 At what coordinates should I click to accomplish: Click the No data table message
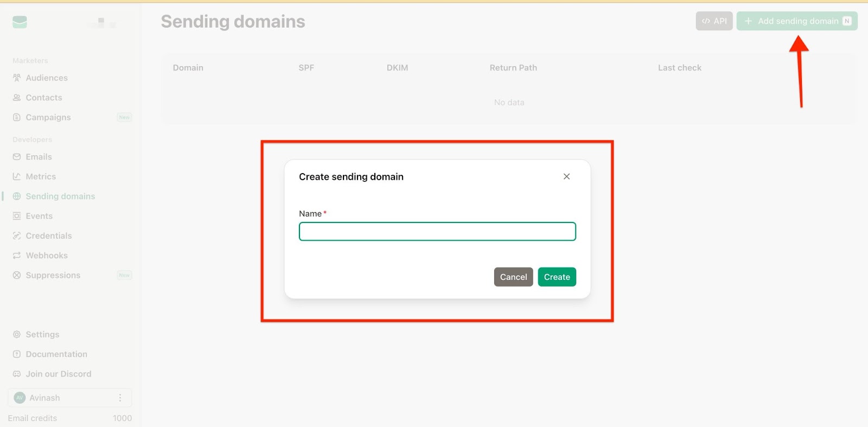509,103
